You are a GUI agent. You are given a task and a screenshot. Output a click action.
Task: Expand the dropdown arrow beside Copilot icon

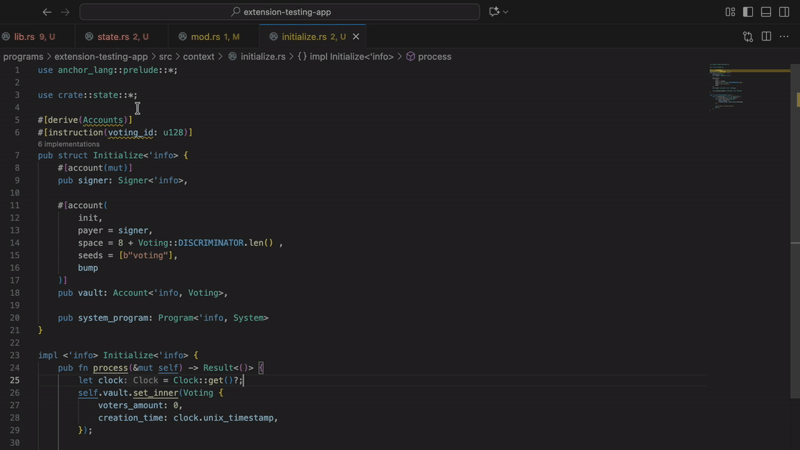(506, 12)
